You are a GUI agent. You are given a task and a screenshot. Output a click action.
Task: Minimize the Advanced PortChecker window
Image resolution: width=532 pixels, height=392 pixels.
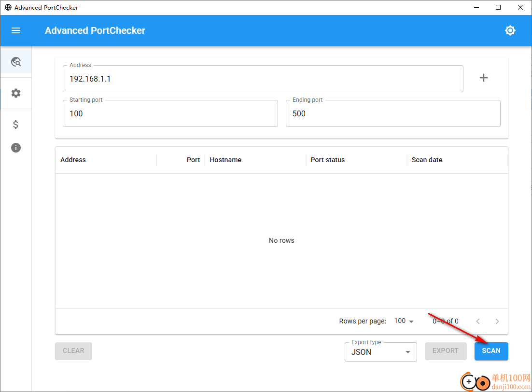tap(476, 7)
